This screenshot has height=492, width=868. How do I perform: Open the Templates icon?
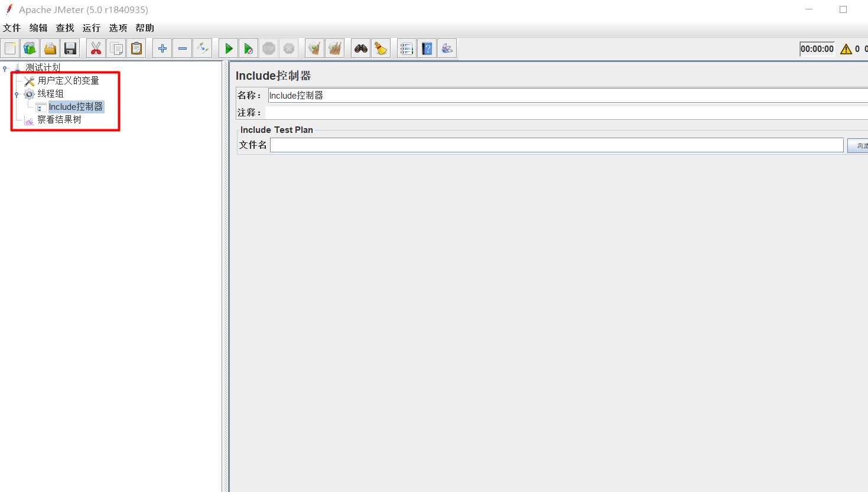tap(30, 48)
